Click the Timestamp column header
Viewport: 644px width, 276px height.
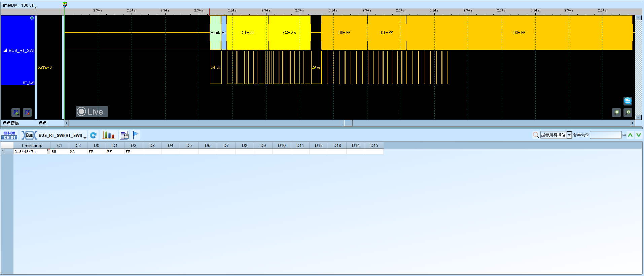click(32, 146)
